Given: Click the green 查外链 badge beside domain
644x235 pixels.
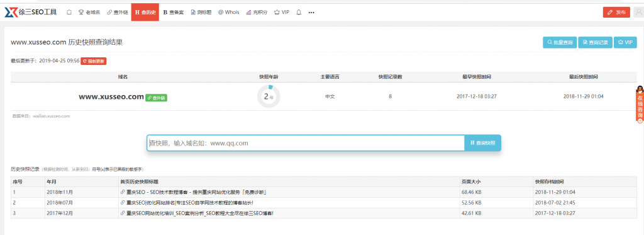Looking at the screenshot, I should [156, 98].
